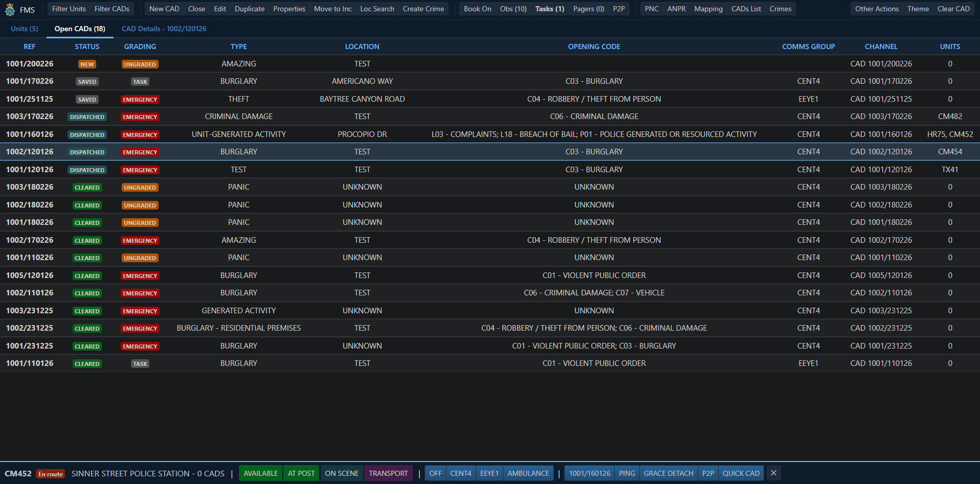Sort table by STATUS column header
The height and width of the screenshot is (484, 980).
coord(87,47)
